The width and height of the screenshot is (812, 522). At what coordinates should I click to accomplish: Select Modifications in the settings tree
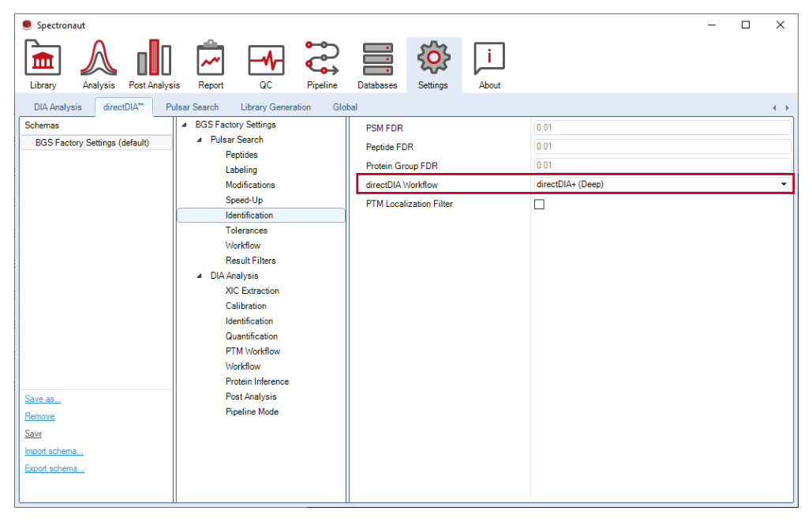(250, 185)
